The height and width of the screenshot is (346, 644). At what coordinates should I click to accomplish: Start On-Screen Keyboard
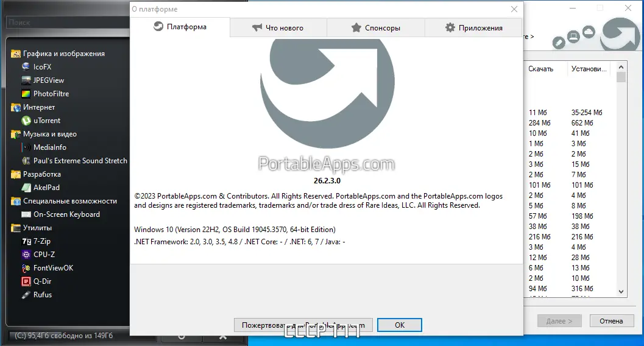[60, 214]
